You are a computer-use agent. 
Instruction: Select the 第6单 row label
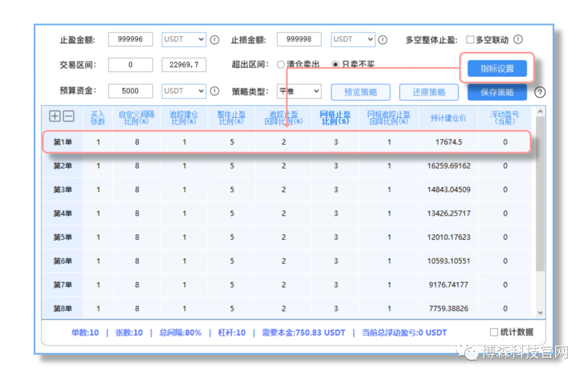[x=63, y=261]
